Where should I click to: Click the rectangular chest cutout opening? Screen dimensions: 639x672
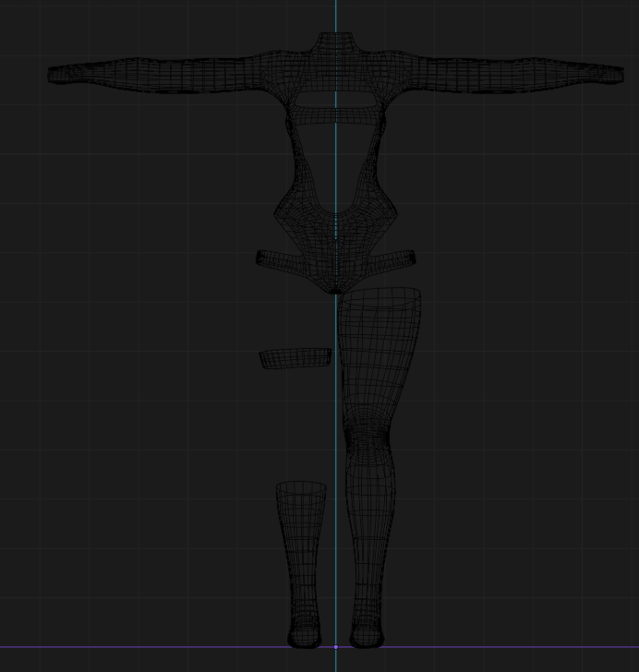coord(336,100)
